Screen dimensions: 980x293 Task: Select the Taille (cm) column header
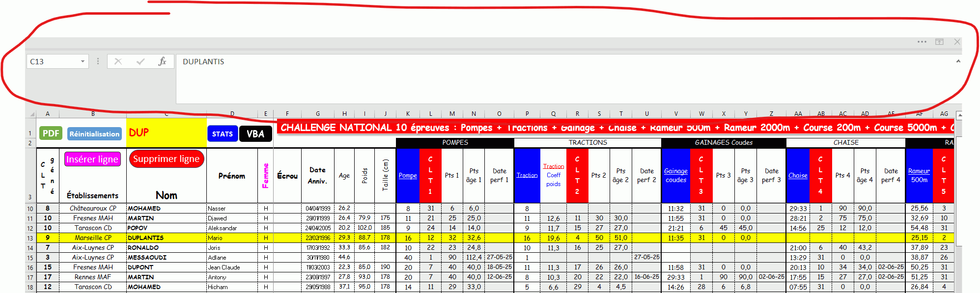(x=386, y=175)
